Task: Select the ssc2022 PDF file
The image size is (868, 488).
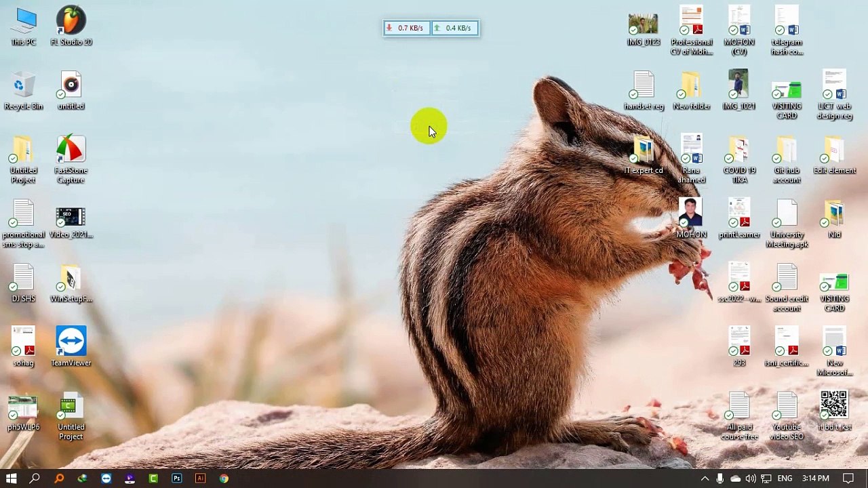Action: click(739, 283)
